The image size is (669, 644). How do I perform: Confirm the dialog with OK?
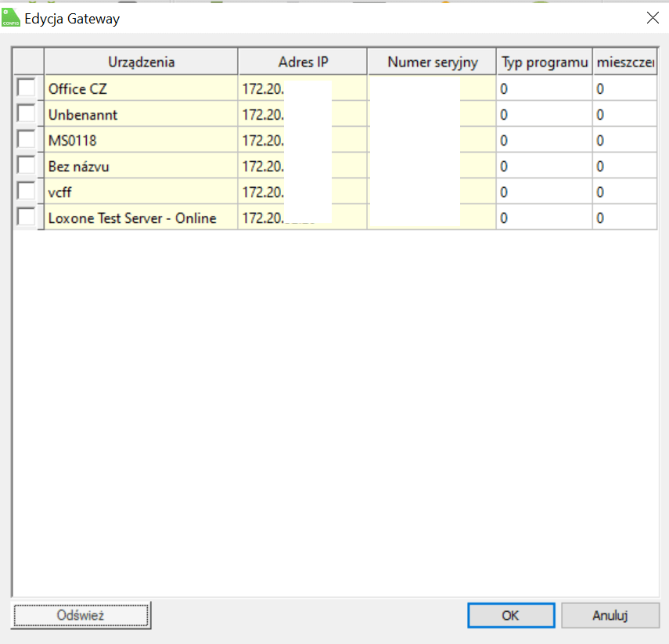tap(510, 615)
